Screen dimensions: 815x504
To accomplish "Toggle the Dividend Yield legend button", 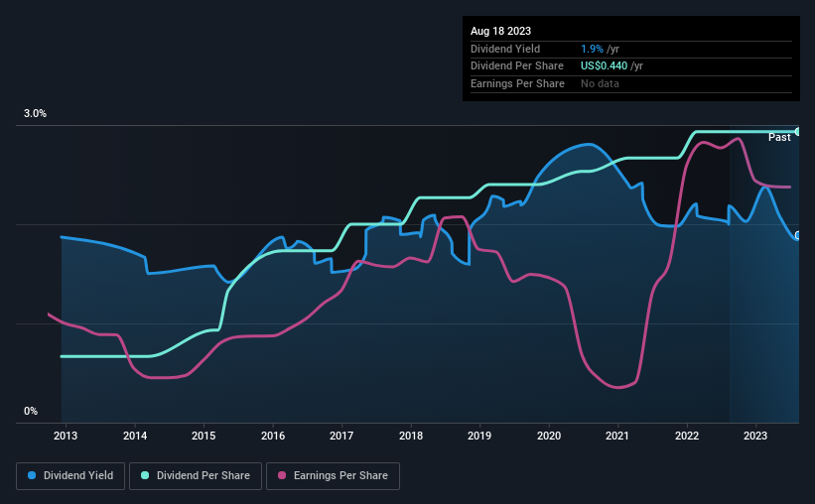I will (x=70, y=476).
